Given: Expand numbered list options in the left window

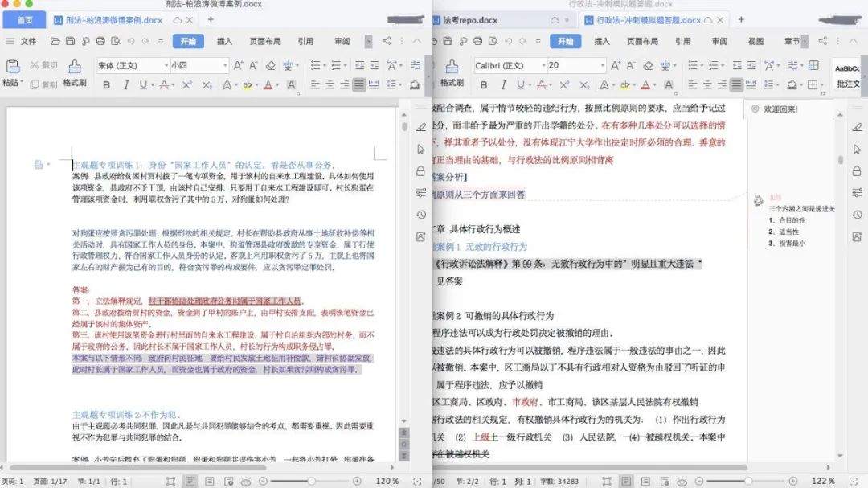Looking at the screenshot, I should pos(345,65).
